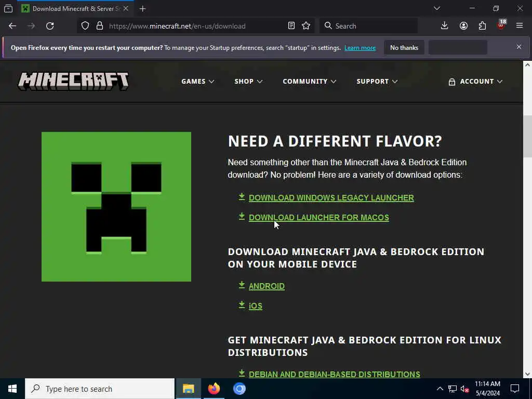Click download icon beside Debian distributions
Screen dimensions: 532x399
pos(242,373)
